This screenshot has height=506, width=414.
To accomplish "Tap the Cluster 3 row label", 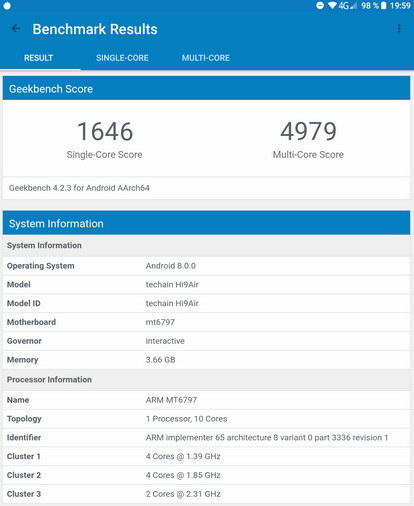I will click(x=24, y=494).
